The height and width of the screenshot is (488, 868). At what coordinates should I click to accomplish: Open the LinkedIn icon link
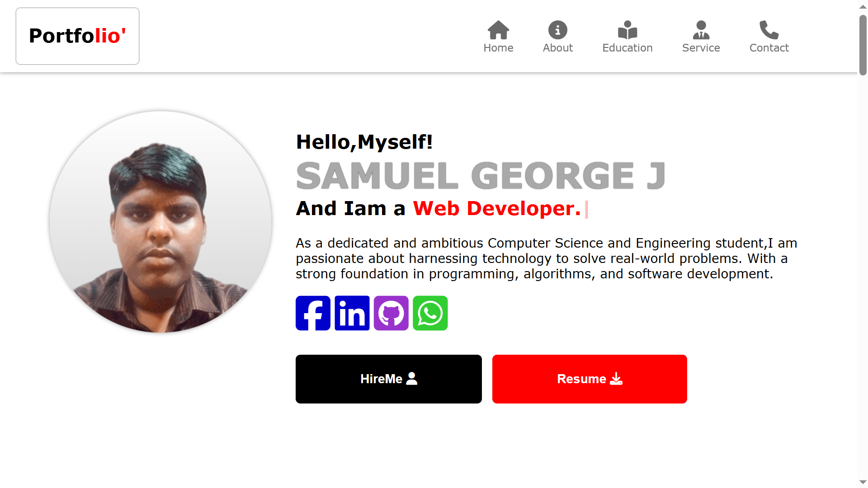[352, 313]
